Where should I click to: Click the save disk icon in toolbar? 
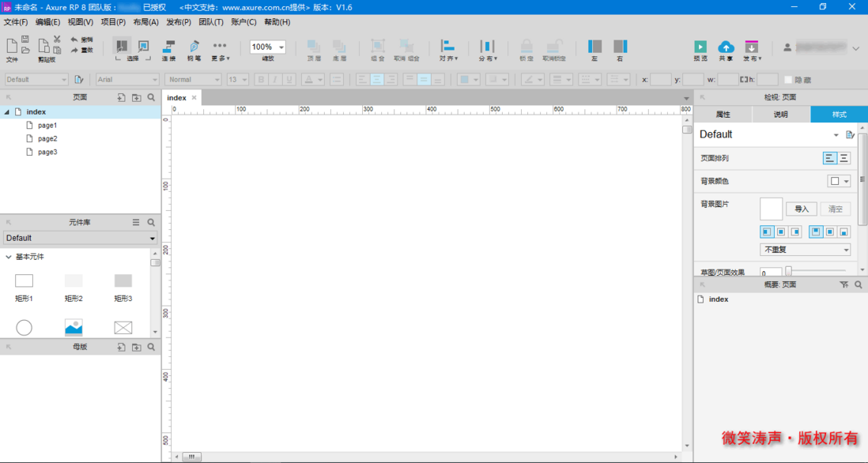(x=25, y=40)
